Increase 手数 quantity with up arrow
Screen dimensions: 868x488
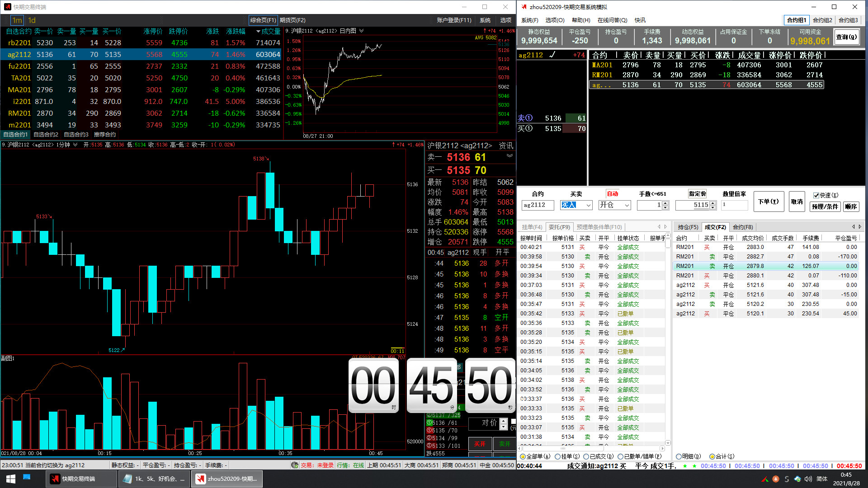click(665, 203)
